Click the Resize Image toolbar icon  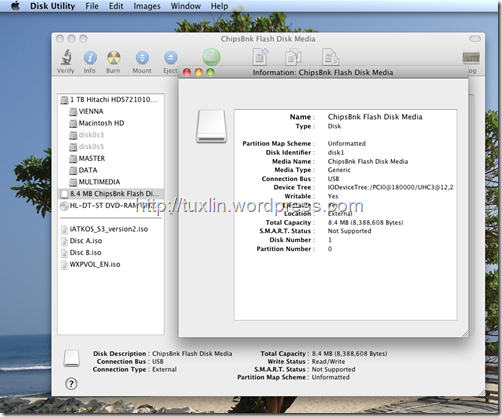(330, 57)
